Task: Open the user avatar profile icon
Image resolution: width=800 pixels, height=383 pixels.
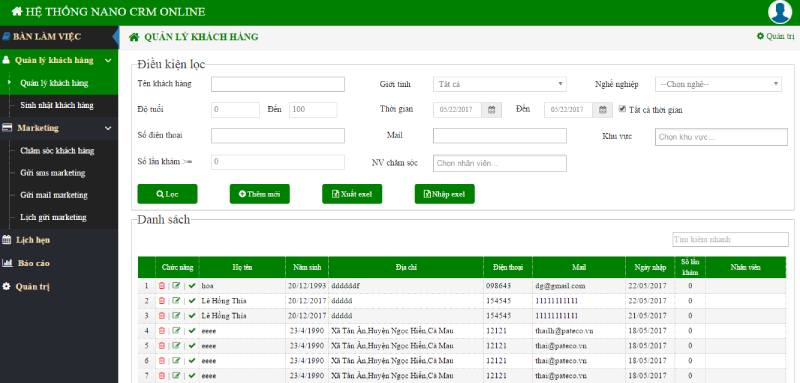Action: 780,12
